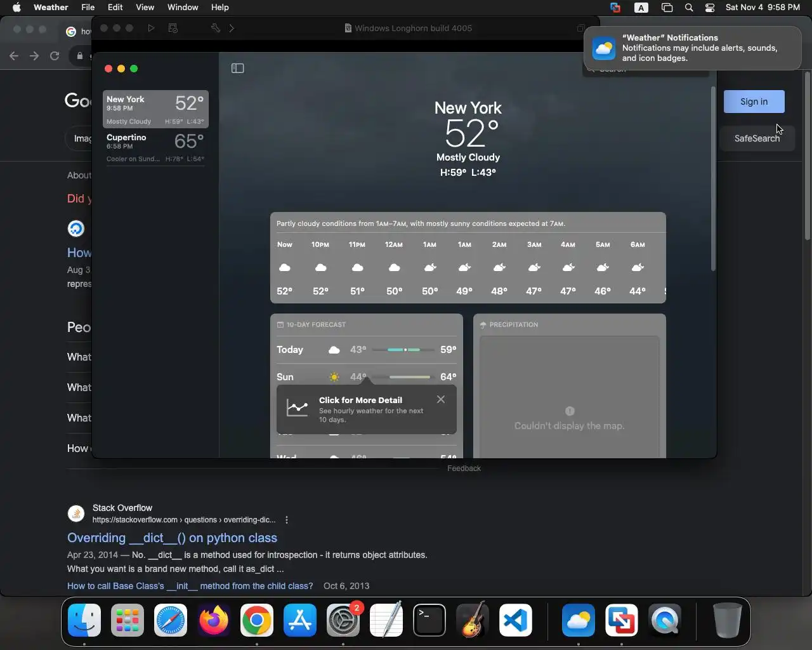Open the Weather menu in menu bar
812x650 pixels.
pos(51,8)
